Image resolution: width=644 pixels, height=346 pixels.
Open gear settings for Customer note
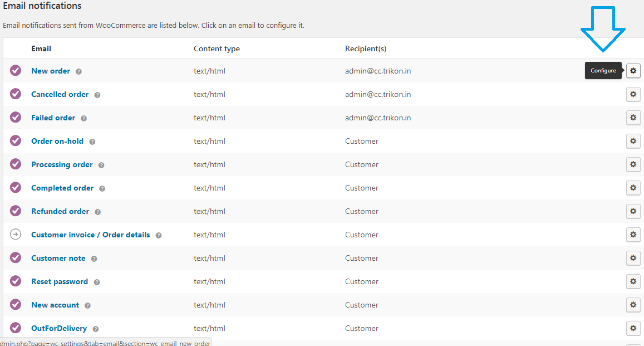[x=633, y=258]
